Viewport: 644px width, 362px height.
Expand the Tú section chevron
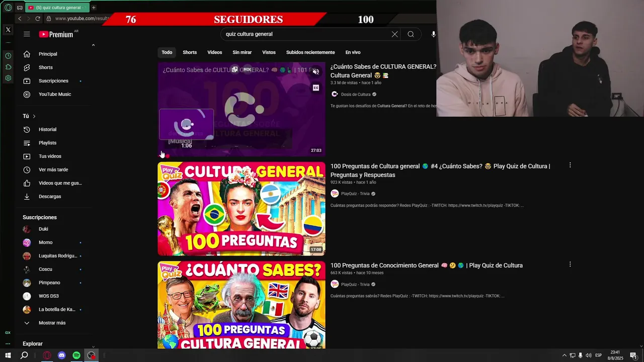pos(34,116)
